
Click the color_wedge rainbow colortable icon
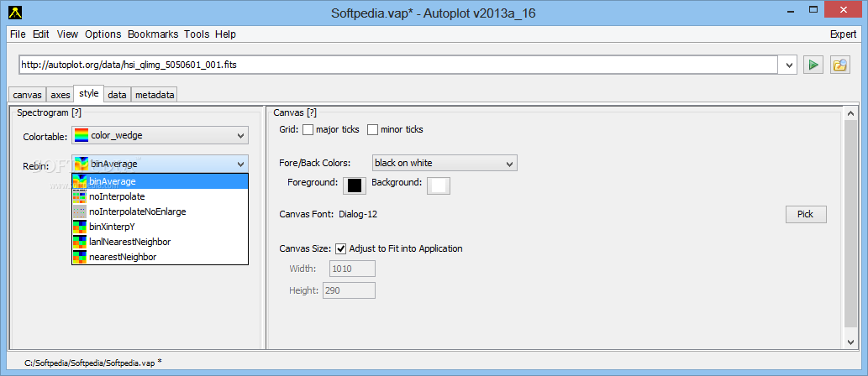click(x=82, y=135)
